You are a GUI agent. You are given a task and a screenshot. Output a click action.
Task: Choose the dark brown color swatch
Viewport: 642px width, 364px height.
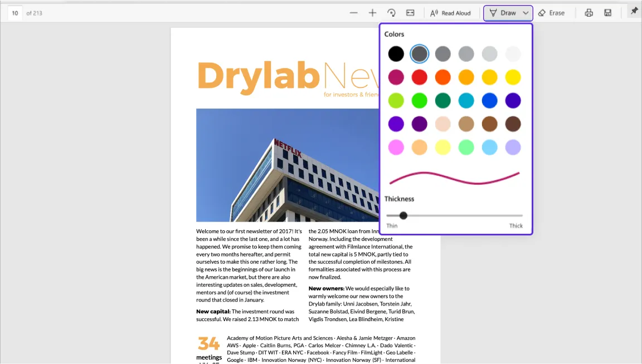click(x=513, y=124)
